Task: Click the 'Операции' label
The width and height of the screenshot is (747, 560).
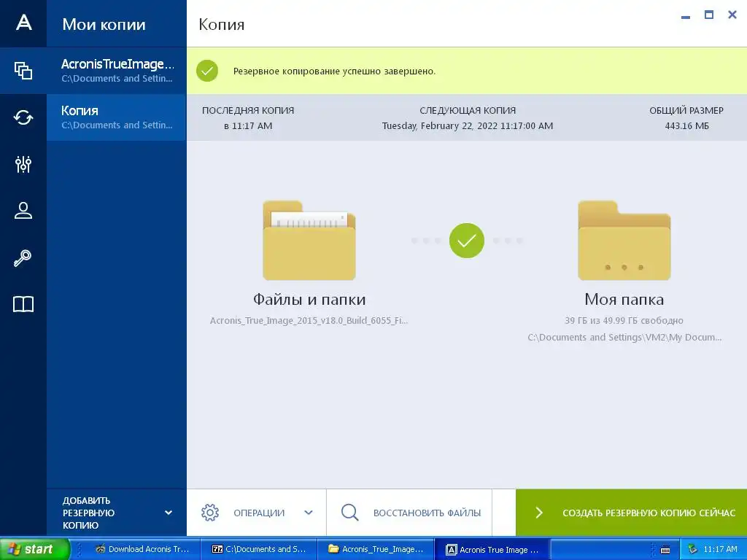Action: click(x=259, y=513)
